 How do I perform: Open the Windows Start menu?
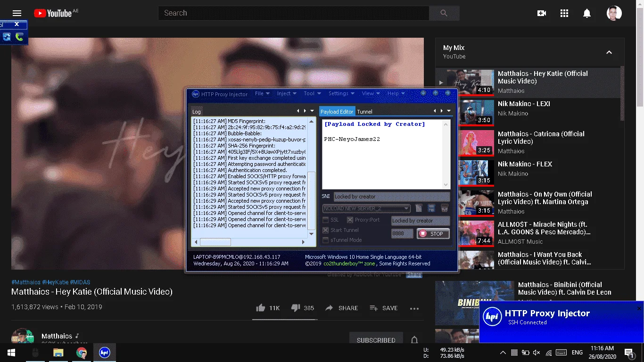click(11, 353)
